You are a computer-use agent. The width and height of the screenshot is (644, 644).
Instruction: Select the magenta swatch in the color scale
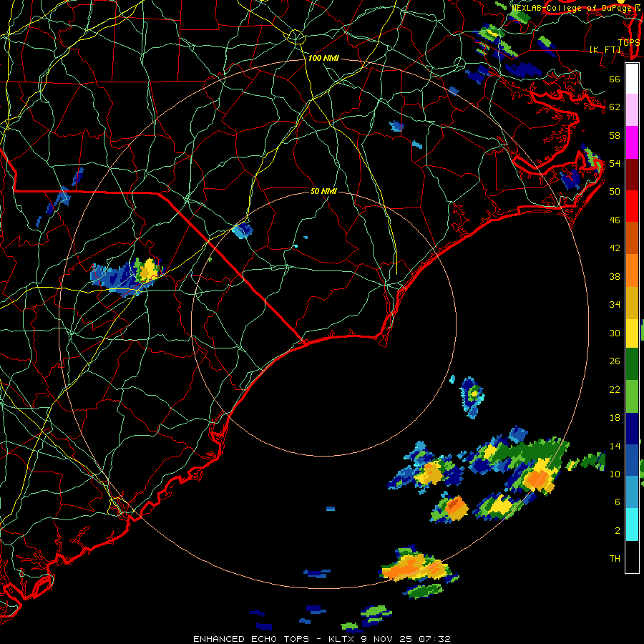(632, 142)
